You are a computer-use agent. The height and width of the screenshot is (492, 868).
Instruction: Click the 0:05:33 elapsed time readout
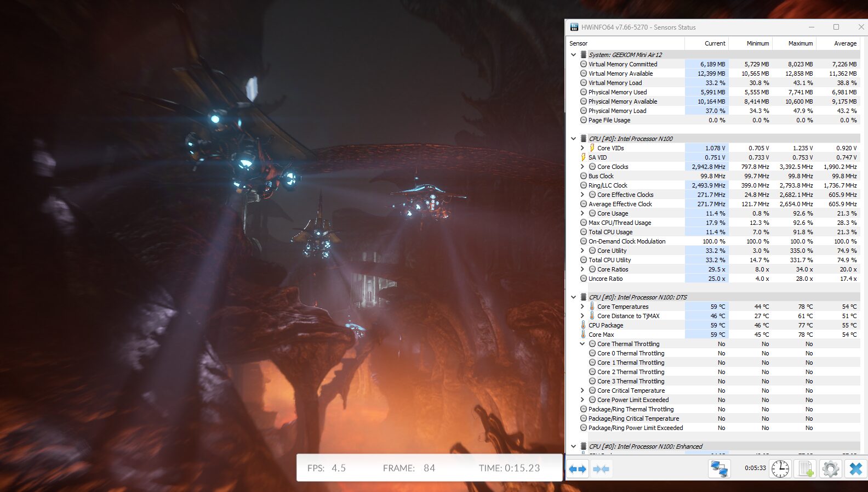tap(755, 468)
